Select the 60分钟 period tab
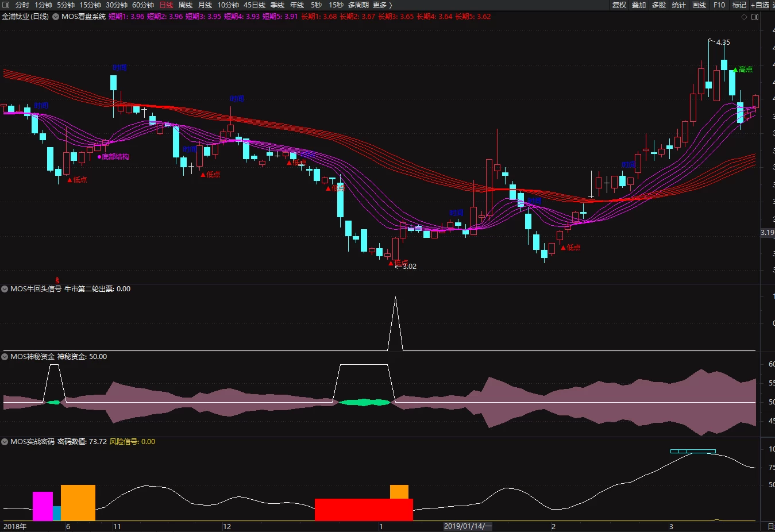775x532 pixels. [143, 5]
